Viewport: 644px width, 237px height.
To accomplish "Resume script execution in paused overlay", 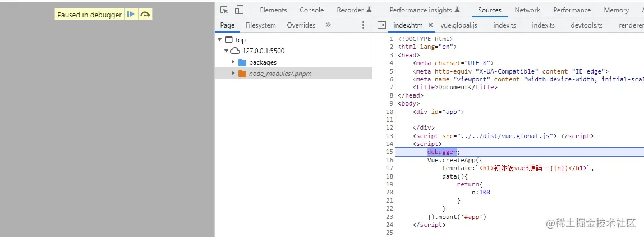I will pyautogui.click(x=131, y=15).
